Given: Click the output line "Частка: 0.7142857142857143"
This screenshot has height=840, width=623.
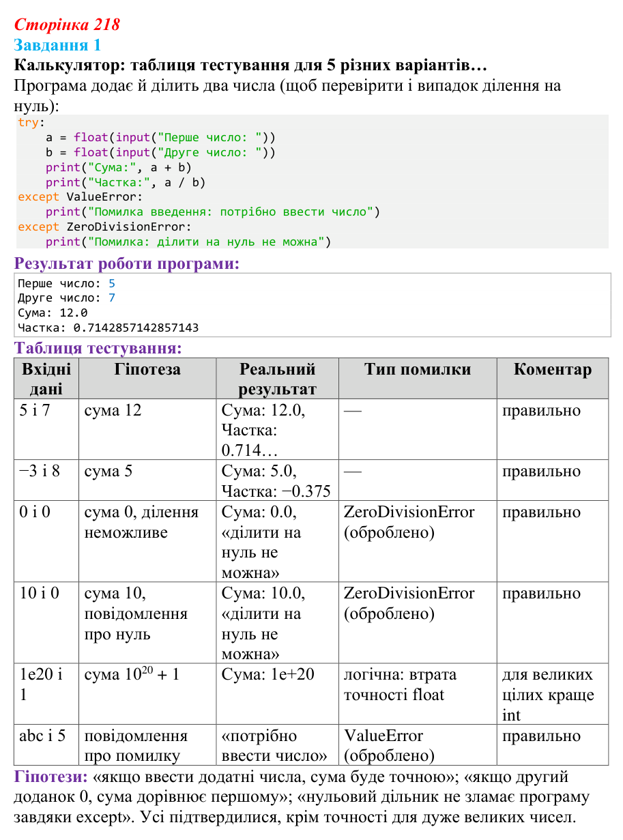Looking at the screenshot, I should pos(108,328).
